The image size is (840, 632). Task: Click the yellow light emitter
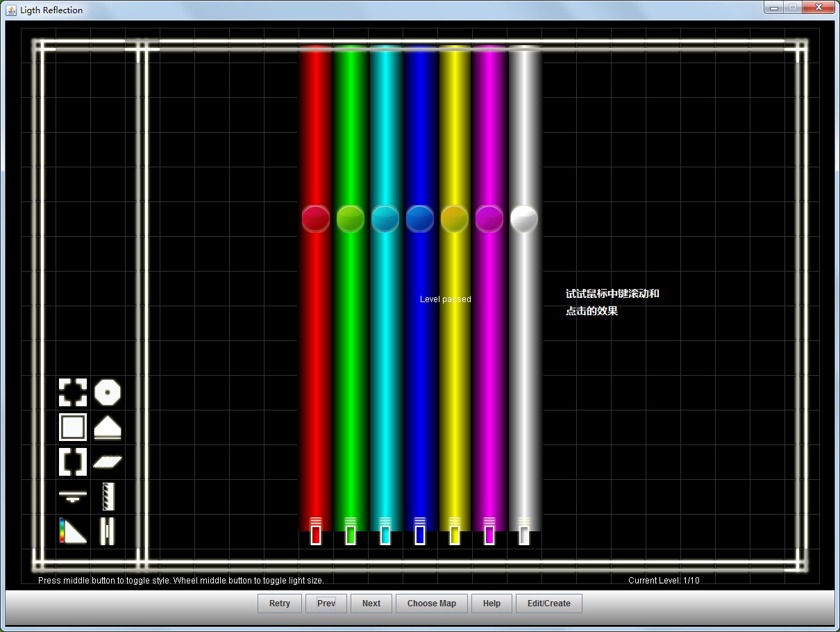click(455, 532)
